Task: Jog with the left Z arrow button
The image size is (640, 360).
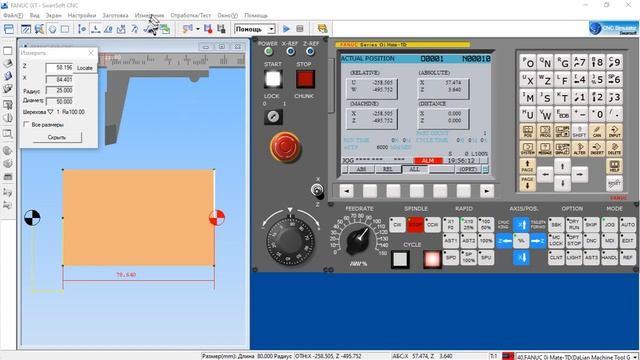Action: click(504, 241)
